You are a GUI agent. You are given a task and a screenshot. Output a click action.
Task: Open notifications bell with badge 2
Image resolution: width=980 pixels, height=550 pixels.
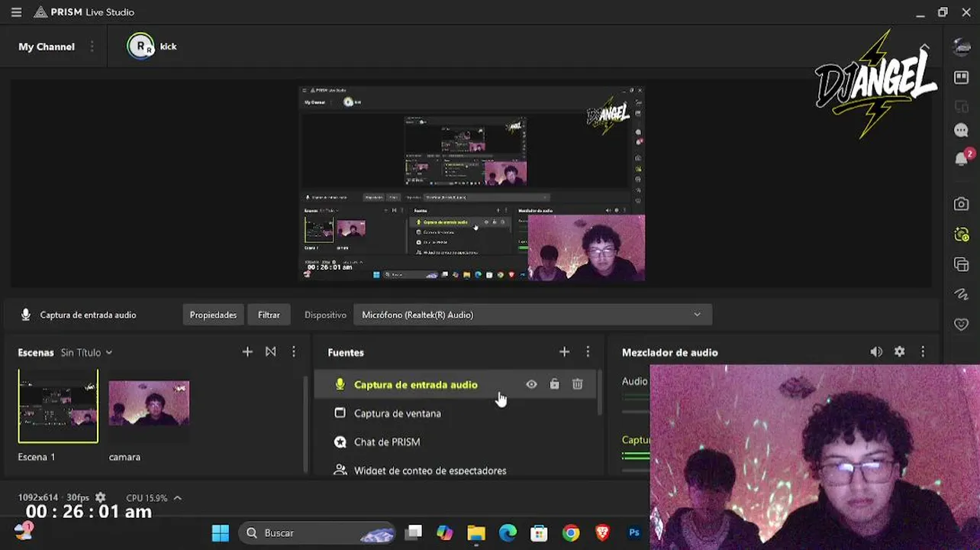pos(962,159)
